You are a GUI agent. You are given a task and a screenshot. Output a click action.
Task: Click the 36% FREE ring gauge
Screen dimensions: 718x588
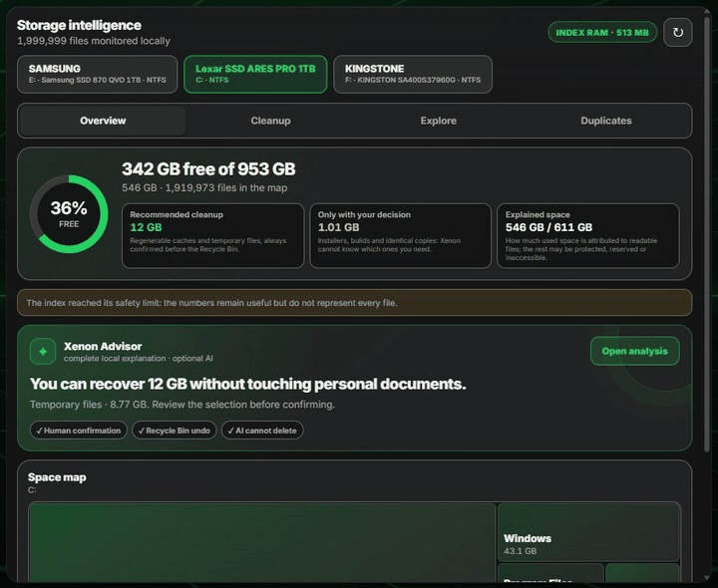(69, 213)
